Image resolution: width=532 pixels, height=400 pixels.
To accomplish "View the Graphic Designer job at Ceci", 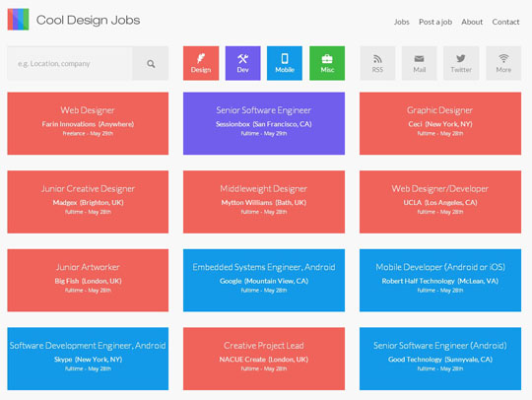I will coord(440,123).
